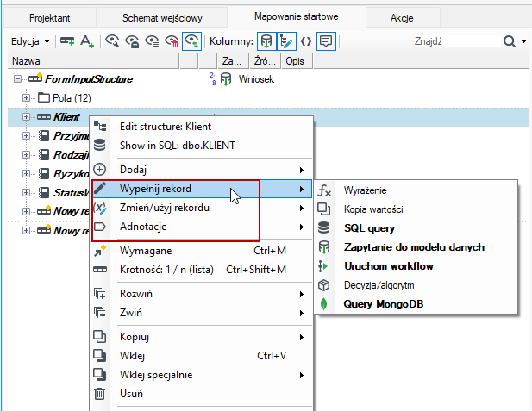
Task: Select Kopia wartości in the submenu
Action: 416,209
